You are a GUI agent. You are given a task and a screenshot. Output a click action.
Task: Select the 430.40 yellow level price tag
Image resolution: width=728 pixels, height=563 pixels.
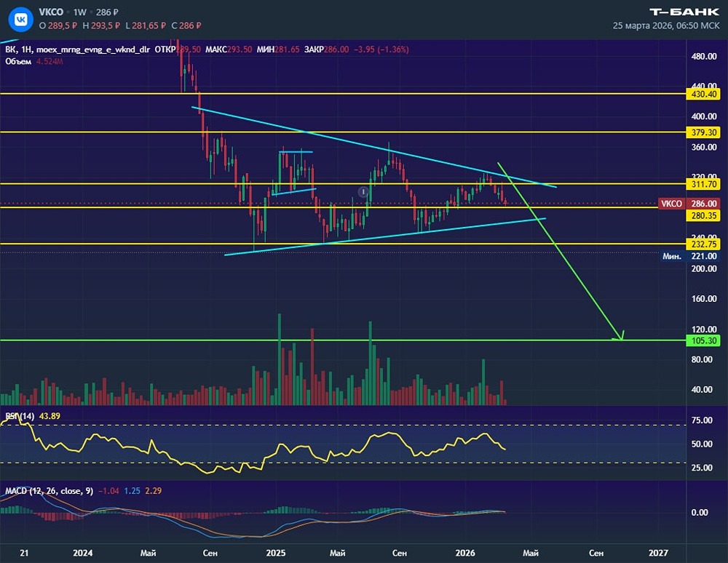703,94
